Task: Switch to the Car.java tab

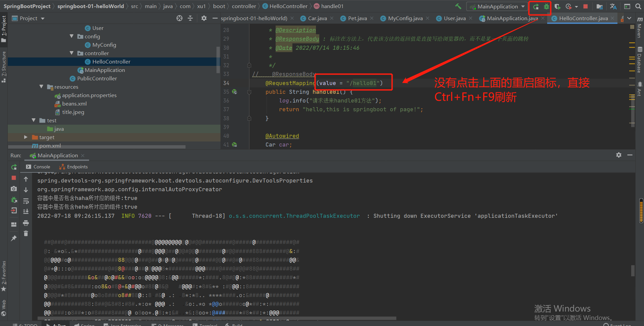Action: (x=317, y=18)
